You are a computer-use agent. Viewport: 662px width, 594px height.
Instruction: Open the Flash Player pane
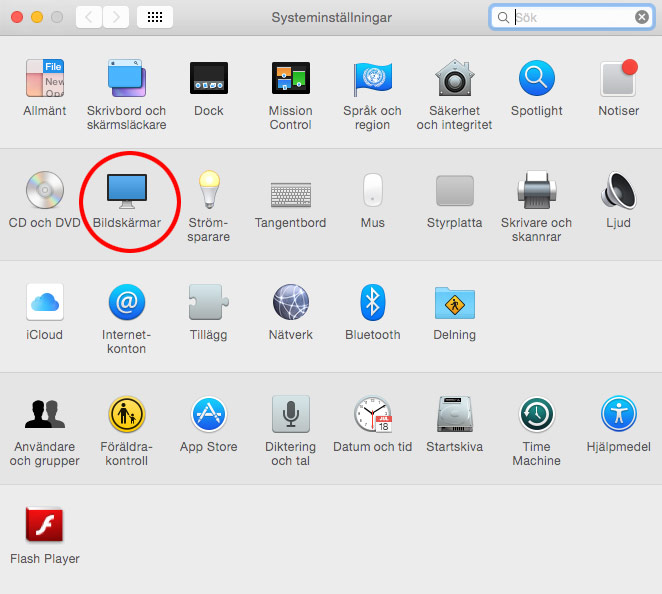[44, 526]
